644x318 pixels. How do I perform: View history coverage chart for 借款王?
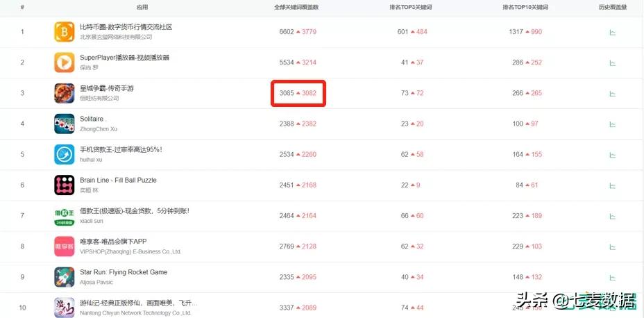pyautogui.click(x=612, y=216)
